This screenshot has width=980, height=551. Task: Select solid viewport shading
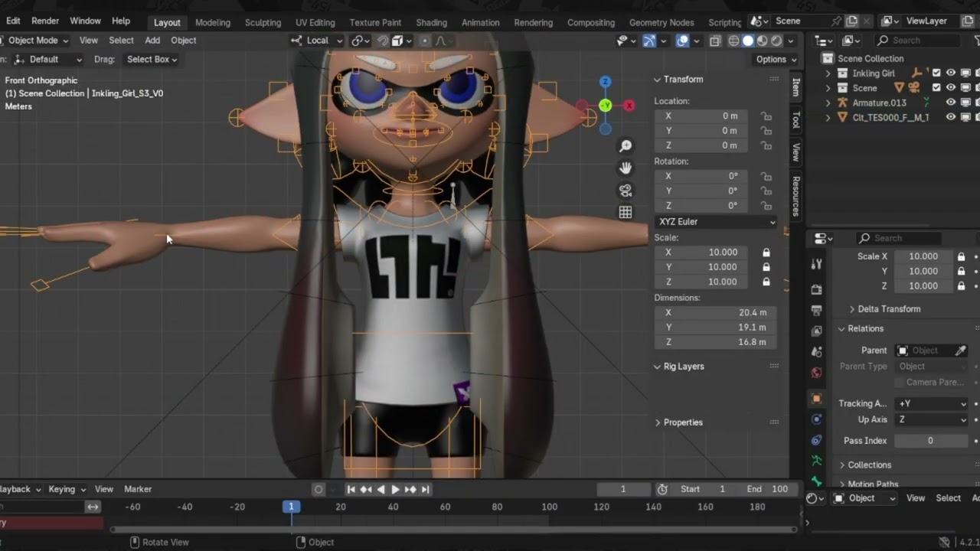748,41
